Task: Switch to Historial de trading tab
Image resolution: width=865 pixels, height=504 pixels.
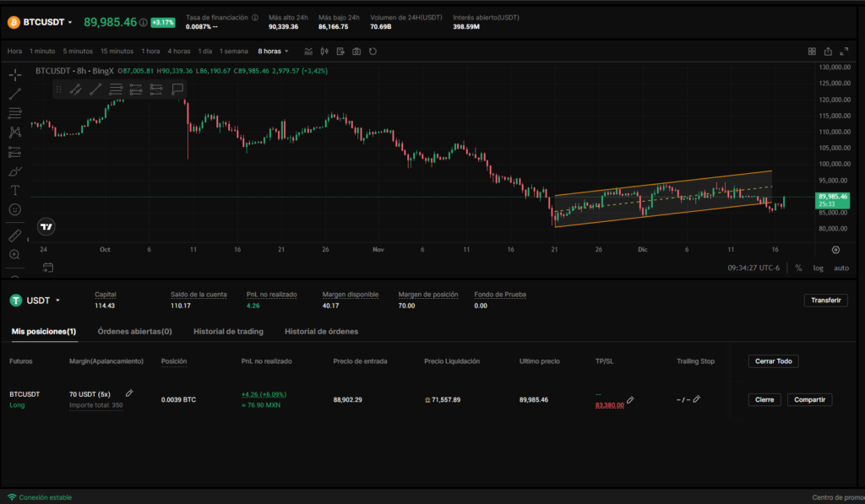Action: pos(228,332)
